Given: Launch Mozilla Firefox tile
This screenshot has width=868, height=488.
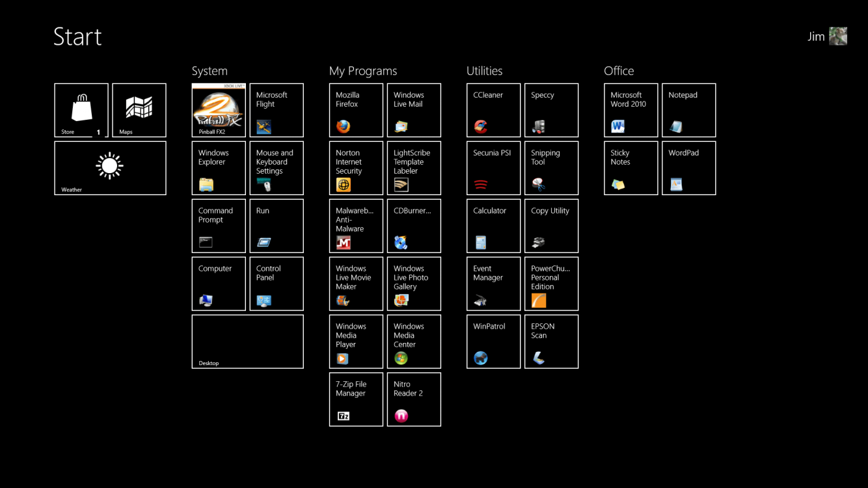Looking at the screenshot, I should pyautogui.click(x=356, y=110).
